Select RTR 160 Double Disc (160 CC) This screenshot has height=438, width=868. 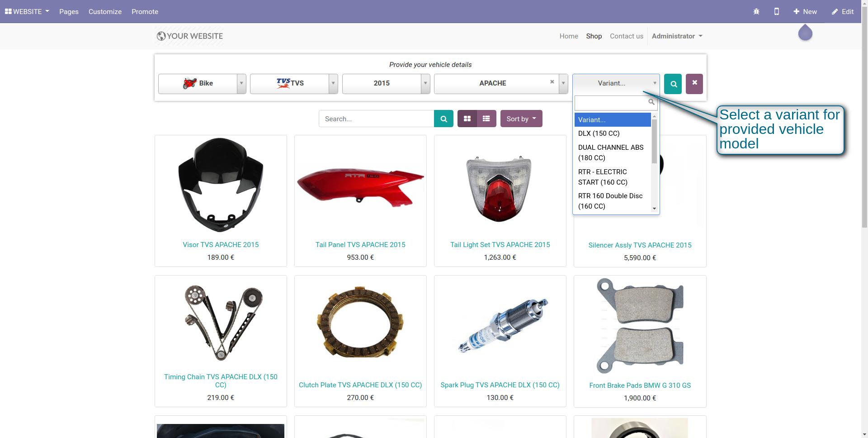pos(613,201)
